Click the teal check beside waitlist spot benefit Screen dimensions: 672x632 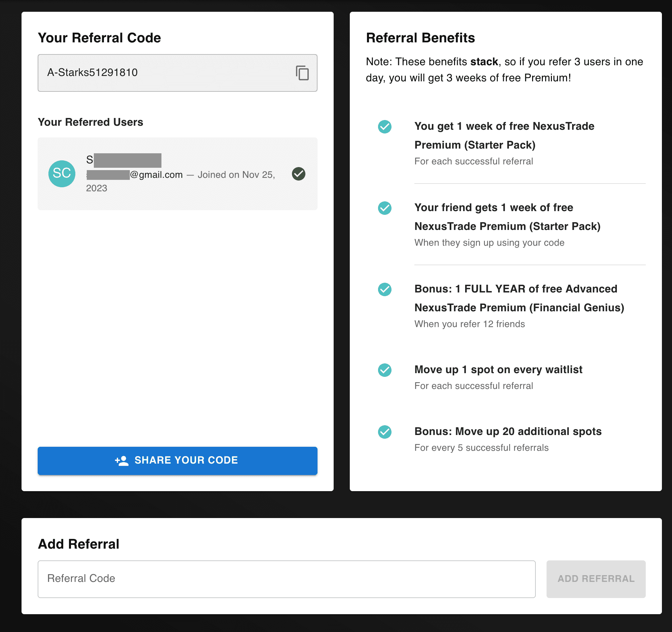[x=384, y=370]
